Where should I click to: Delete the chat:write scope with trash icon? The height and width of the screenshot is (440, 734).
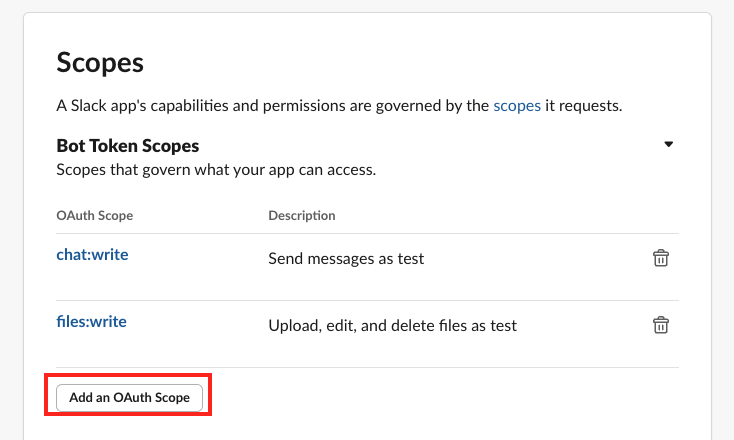point(660,258)
